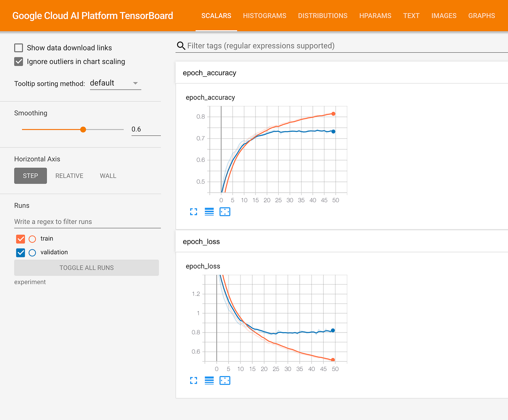Enable Show data download links

(19, 48)
